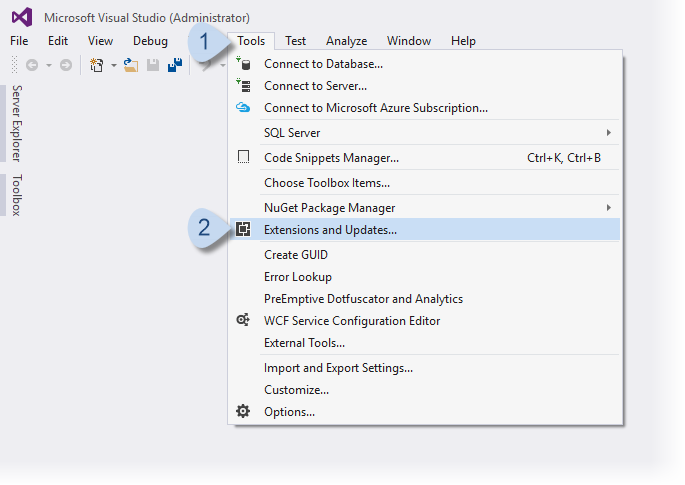Click the New Project toolbar icon
This screenshot has width=685, height=485.
(96, 65)
